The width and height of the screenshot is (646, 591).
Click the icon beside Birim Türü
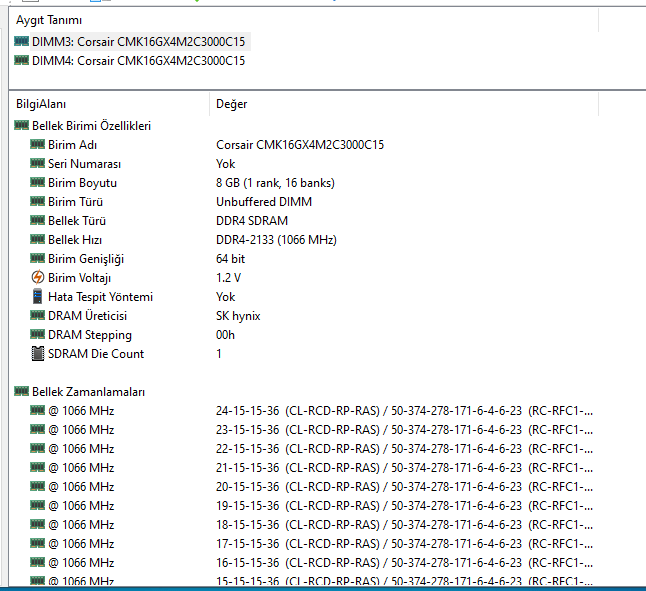tap(37, 201)
